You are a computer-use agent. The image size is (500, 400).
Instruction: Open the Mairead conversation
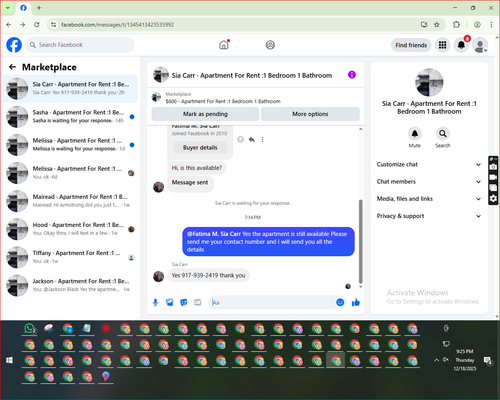[x=70, y=201]
